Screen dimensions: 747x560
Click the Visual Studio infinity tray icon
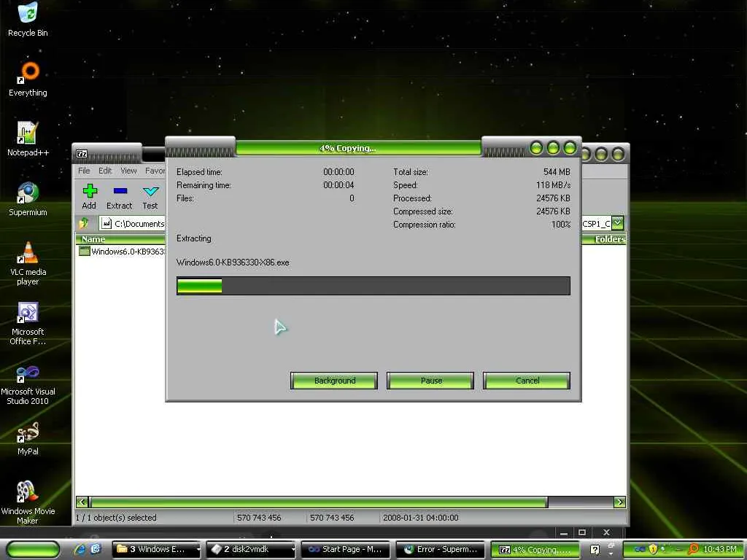pyautogui.click(x=640, y=549)
